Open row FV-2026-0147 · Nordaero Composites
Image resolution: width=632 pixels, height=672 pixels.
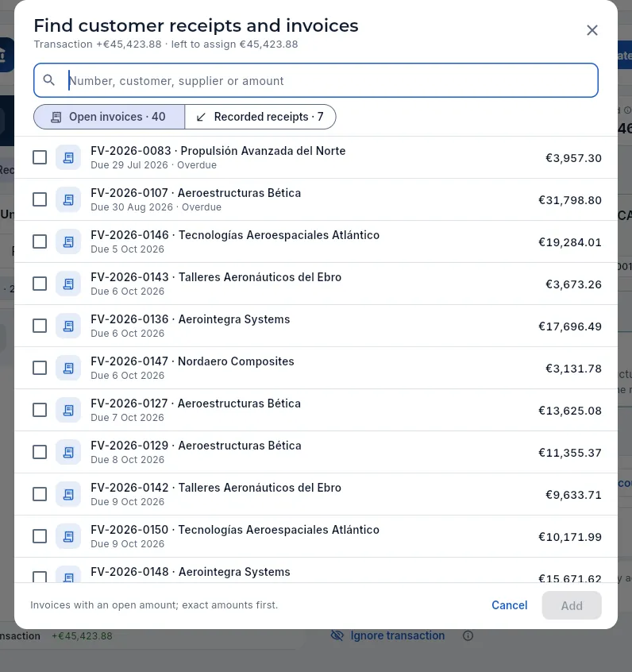point(316,368)
